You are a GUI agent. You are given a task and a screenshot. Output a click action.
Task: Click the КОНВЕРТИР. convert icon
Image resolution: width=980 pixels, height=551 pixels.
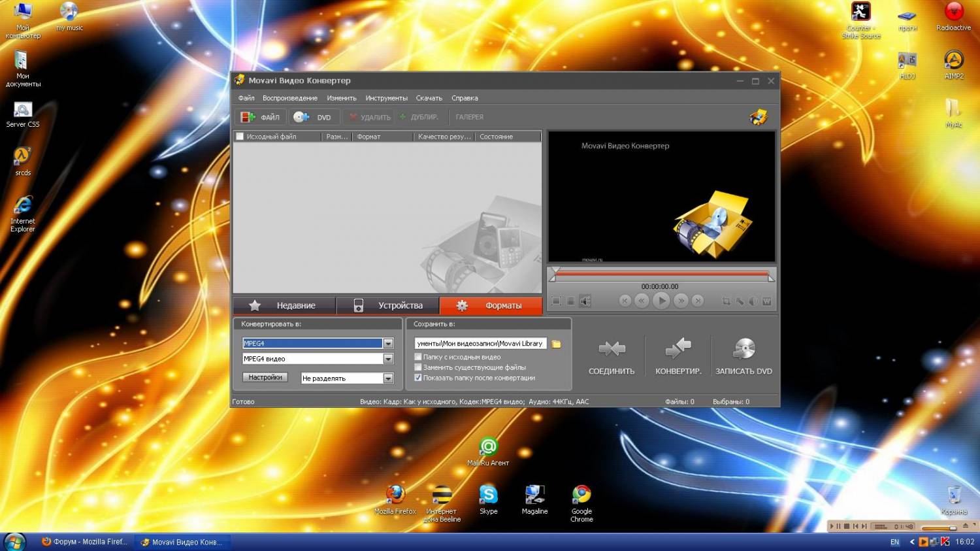click(678, 349)
